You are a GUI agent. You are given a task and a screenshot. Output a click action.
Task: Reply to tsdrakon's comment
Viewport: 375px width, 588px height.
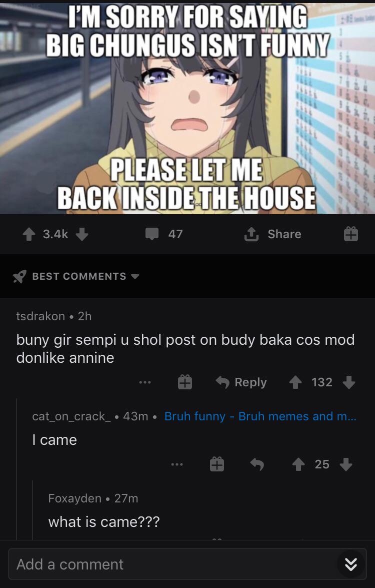[x=241, y=382]
